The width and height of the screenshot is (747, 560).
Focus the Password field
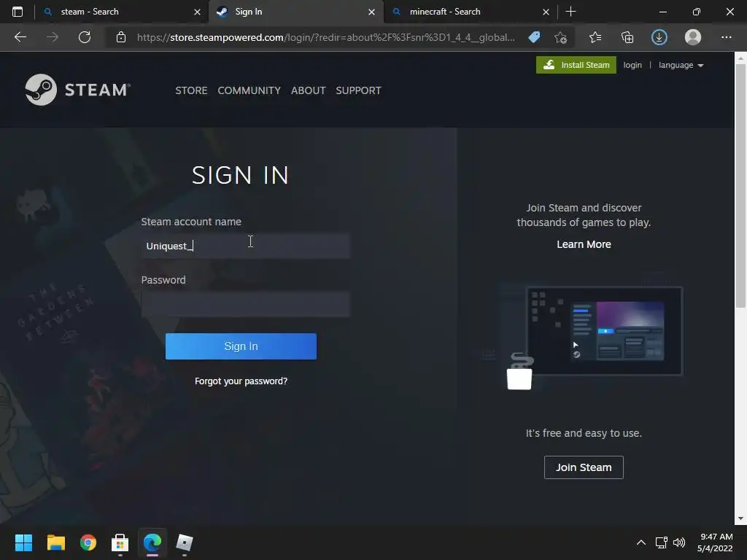pos(245,304)
